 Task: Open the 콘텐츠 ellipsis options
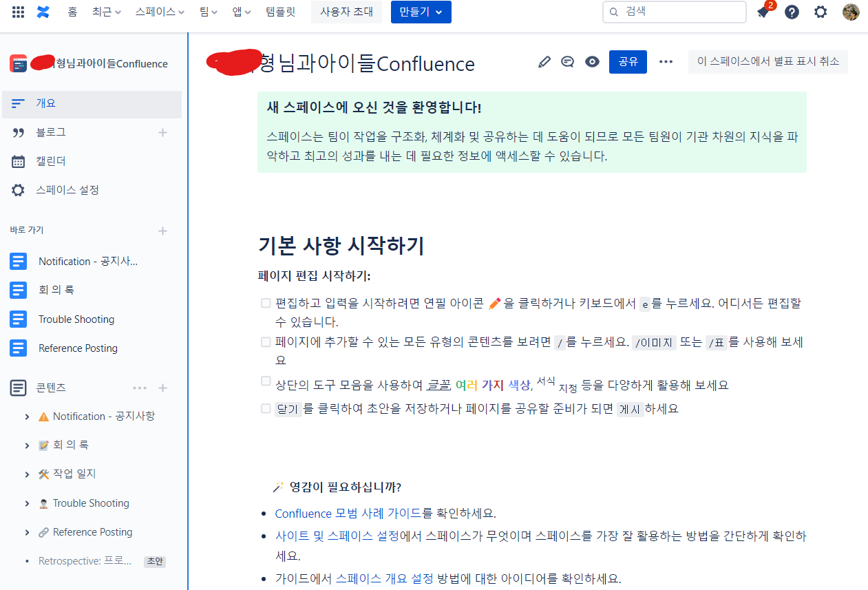coord(140,388)
